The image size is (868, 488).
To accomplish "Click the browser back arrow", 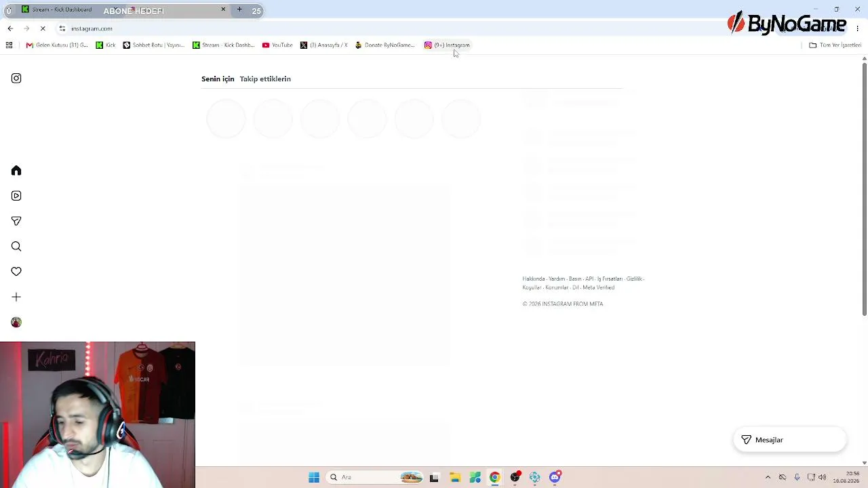I will tap(10, 28).
